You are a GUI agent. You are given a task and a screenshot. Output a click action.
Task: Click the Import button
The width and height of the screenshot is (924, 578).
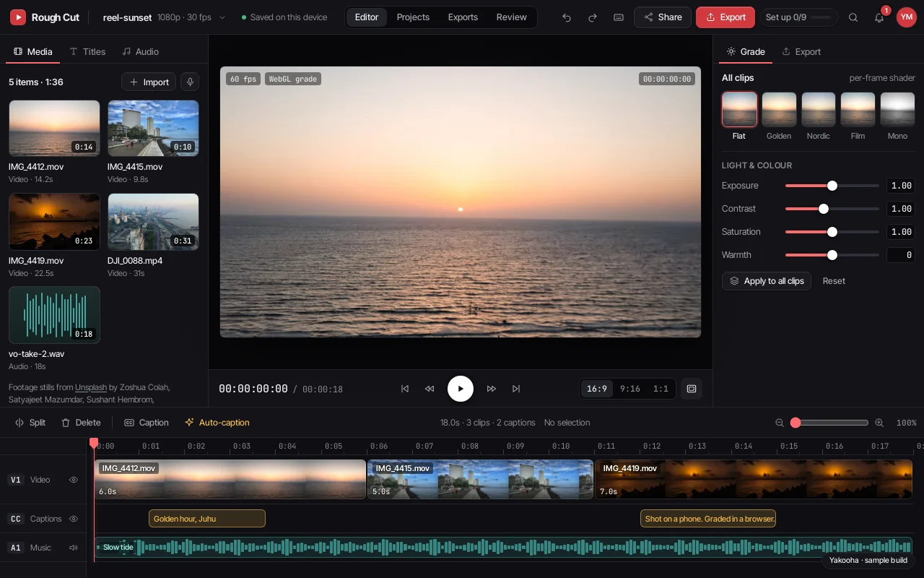[149, 82]
